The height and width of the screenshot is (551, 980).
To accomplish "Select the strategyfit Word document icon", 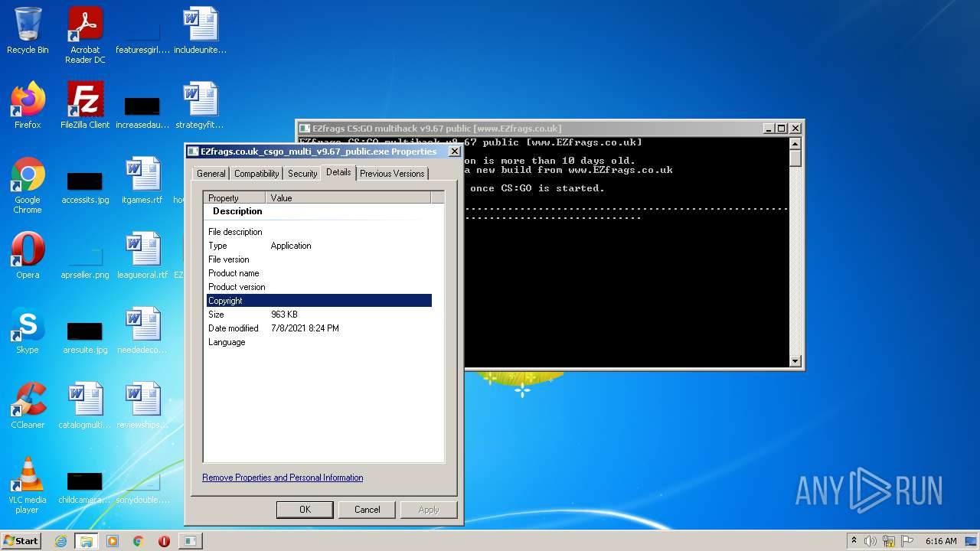I will tap(200, 106).
